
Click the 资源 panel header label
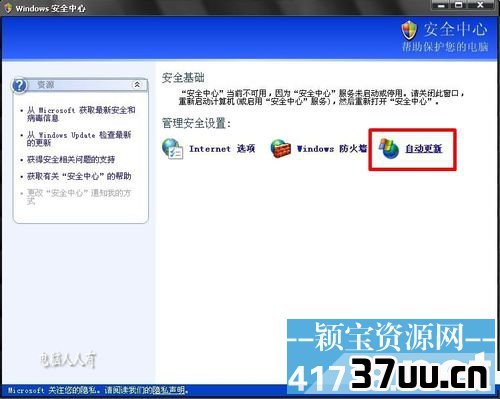point(46,85)
